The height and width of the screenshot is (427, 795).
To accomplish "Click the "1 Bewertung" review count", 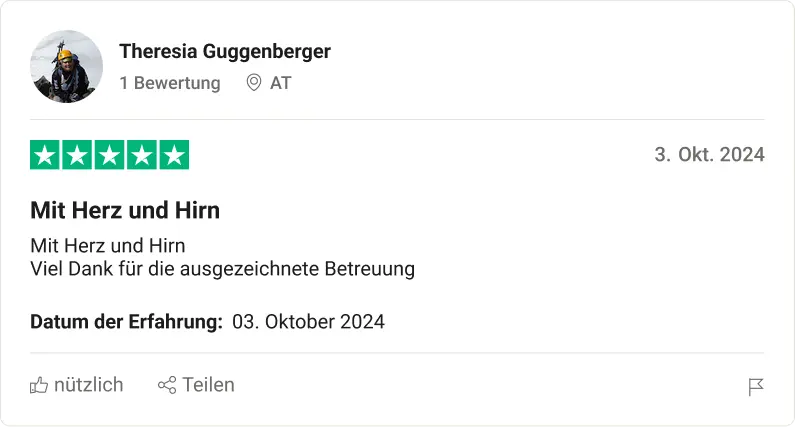I will click(x=170, y=83).
